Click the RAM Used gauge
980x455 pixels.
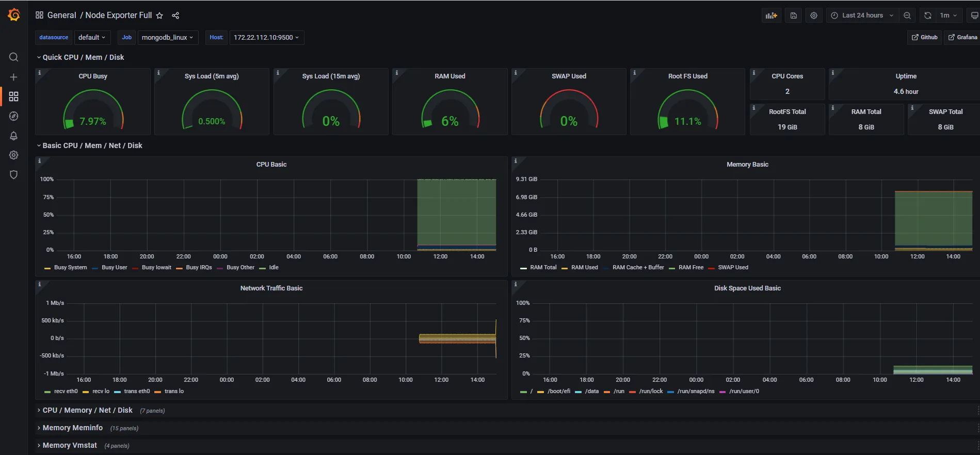450,110
